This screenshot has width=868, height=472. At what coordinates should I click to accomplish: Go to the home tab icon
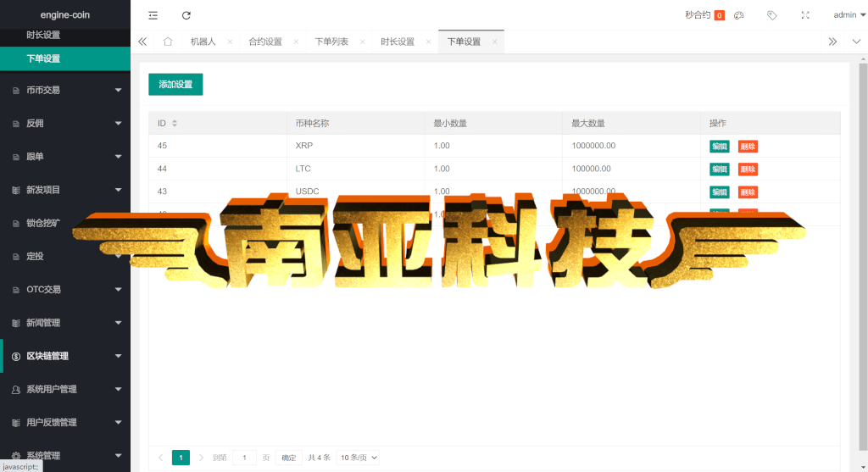(168, 42)
